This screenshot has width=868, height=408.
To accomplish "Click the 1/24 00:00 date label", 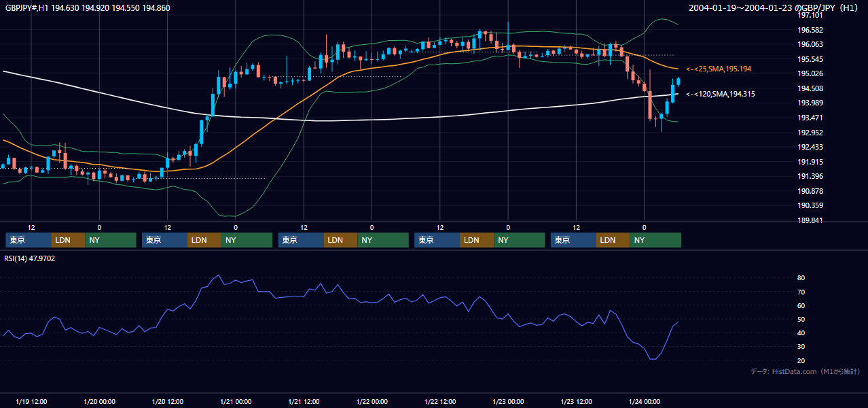I will click(x=645, y=401).
